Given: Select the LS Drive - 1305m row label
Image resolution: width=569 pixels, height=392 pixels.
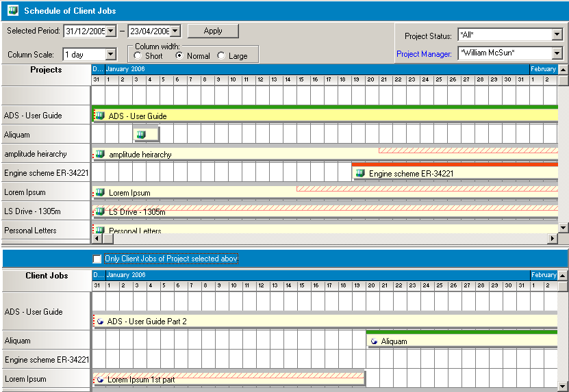Looking at the screenshot, I should click(46, 211).
